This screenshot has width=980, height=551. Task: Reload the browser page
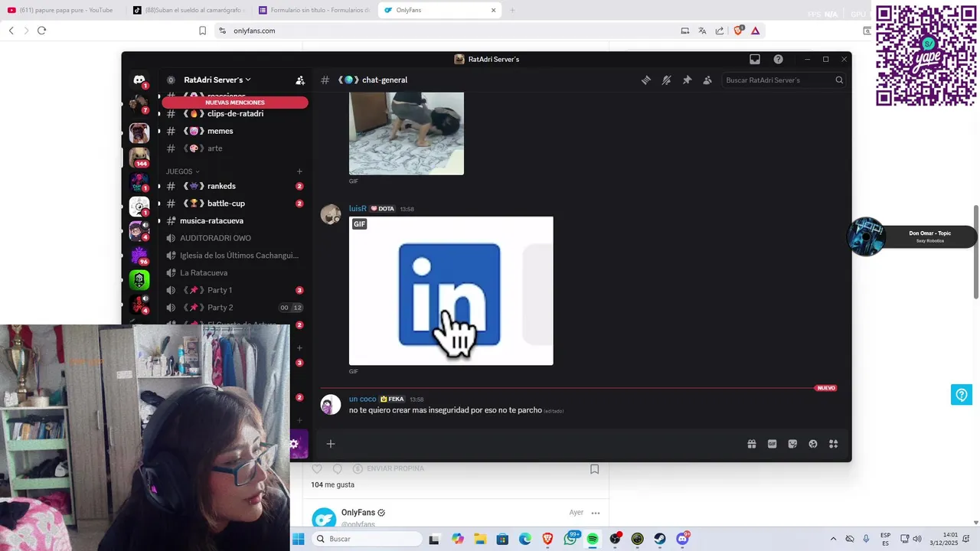[41, 31]
